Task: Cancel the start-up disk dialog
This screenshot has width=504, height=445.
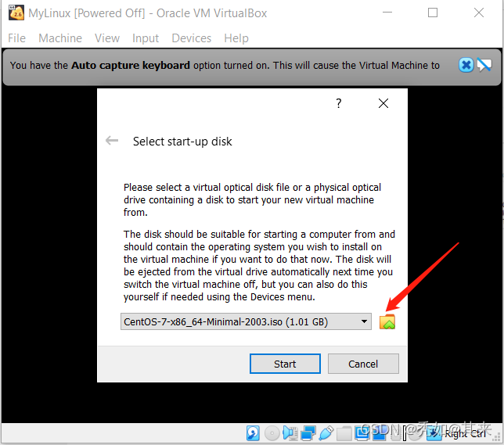Action: point(363,364)
